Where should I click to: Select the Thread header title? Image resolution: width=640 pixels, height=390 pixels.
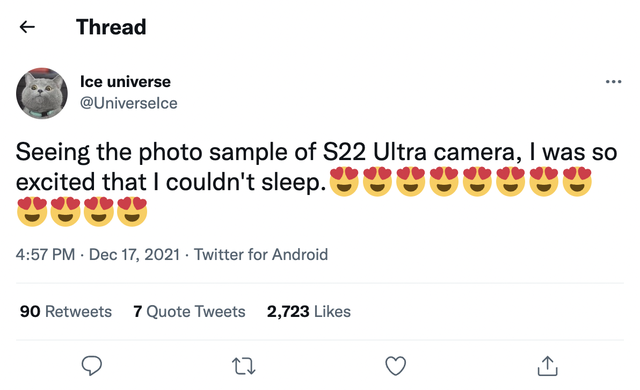coord(111,27)
